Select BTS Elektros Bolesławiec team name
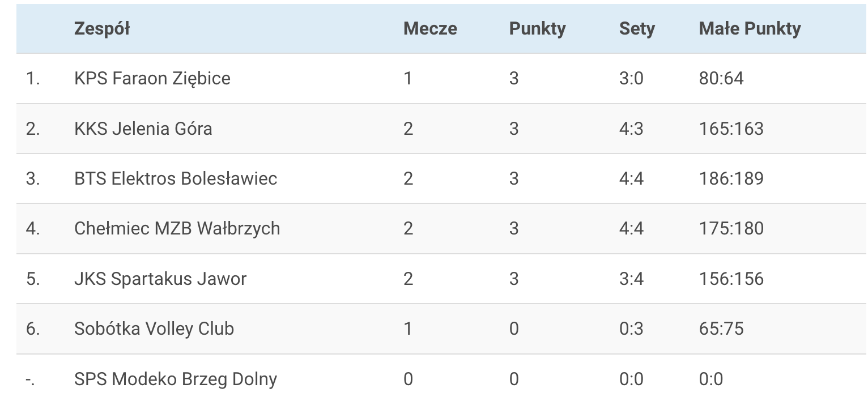Image resolution: width=868 pixels, height=401 pixels. 176,178
